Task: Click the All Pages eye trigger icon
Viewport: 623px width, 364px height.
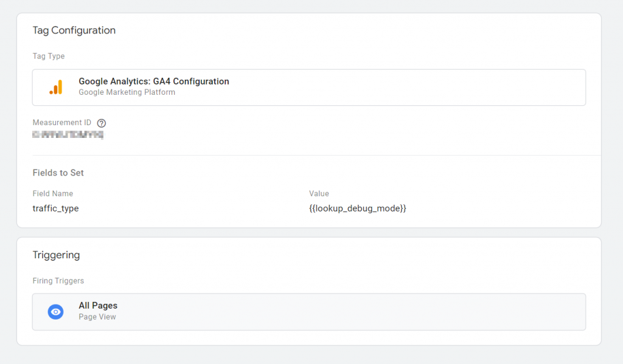Action: pos(55,312)
